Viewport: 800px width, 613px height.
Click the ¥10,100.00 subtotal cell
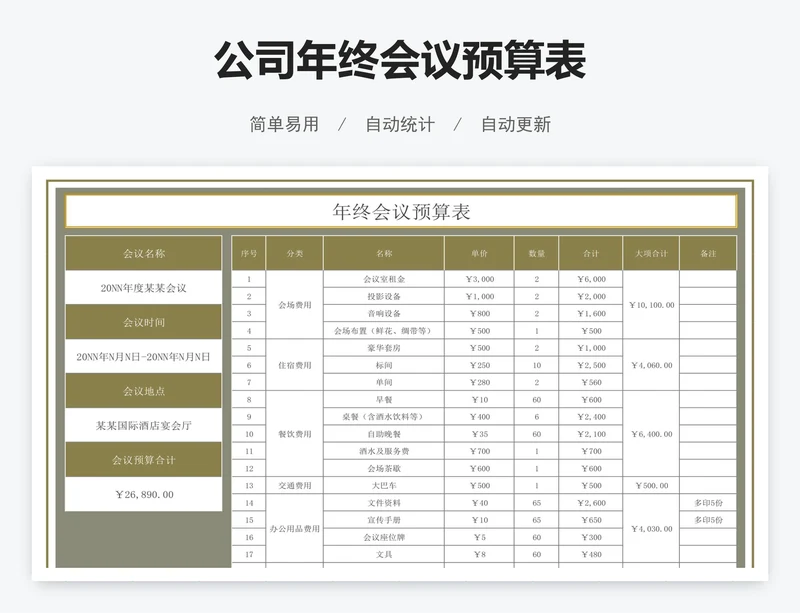click(652, 305)
